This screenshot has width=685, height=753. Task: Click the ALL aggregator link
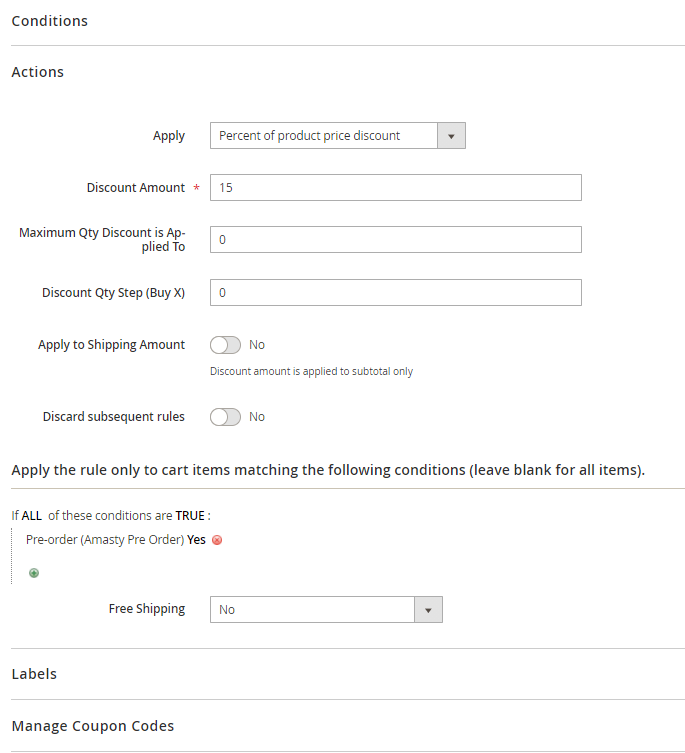pyautogui.click(x=32, y=516)
